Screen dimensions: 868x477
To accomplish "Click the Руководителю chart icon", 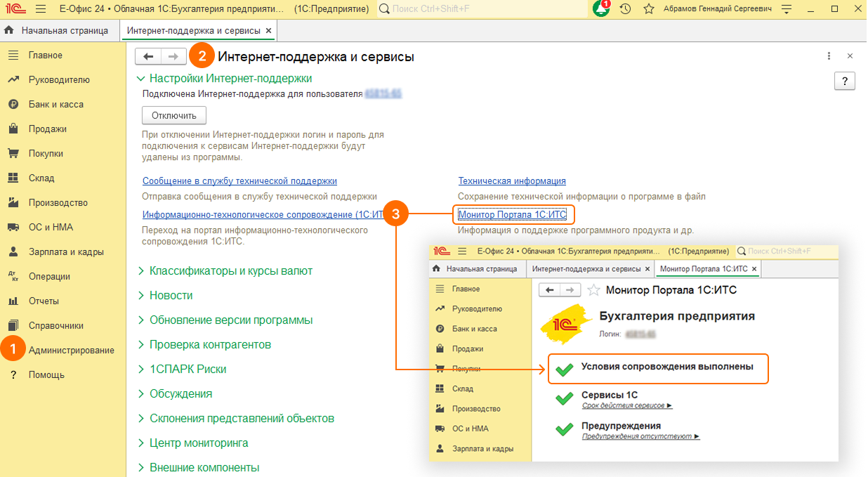I will (x=13, y=80).
